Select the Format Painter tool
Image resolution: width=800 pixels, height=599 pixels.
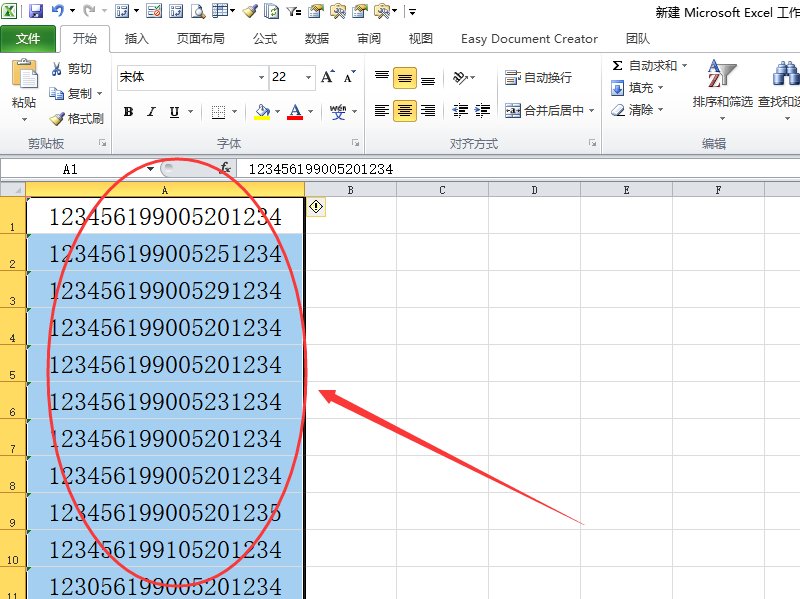click(x=75, y=119)
